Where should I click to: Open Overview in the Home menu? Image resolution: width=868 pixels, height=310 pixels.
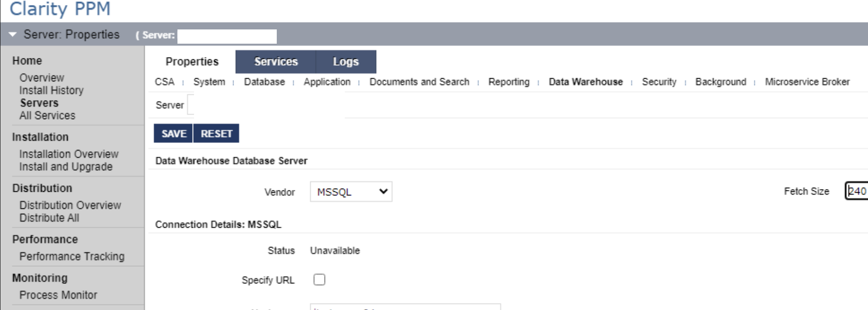tap(42, 78)
